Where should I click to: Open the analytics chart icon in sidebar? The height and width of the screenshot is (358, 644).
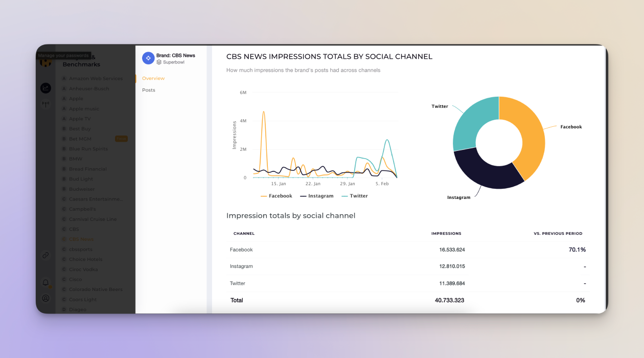[46, 88]
